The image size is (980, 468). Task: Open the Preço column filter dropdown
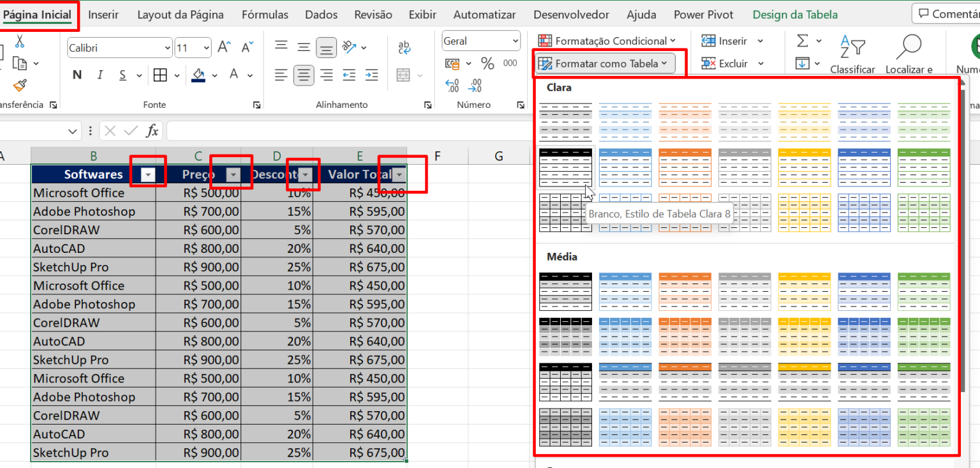234,175
